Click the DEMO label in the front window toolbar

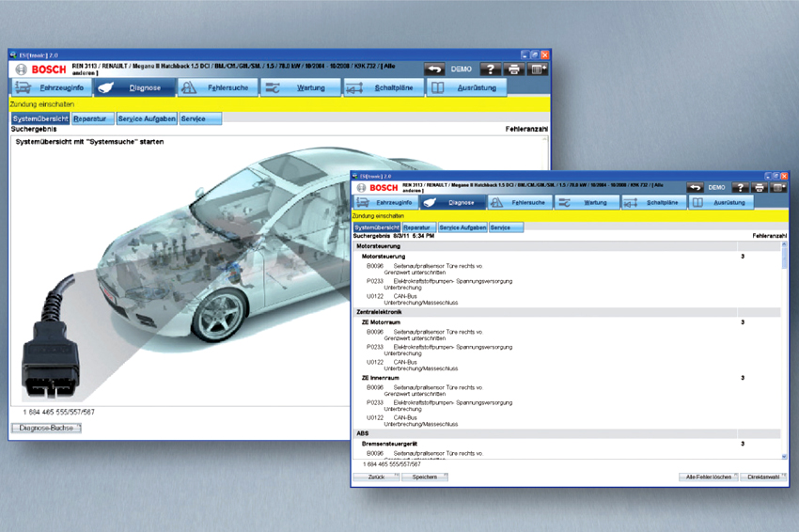point(716,188)
